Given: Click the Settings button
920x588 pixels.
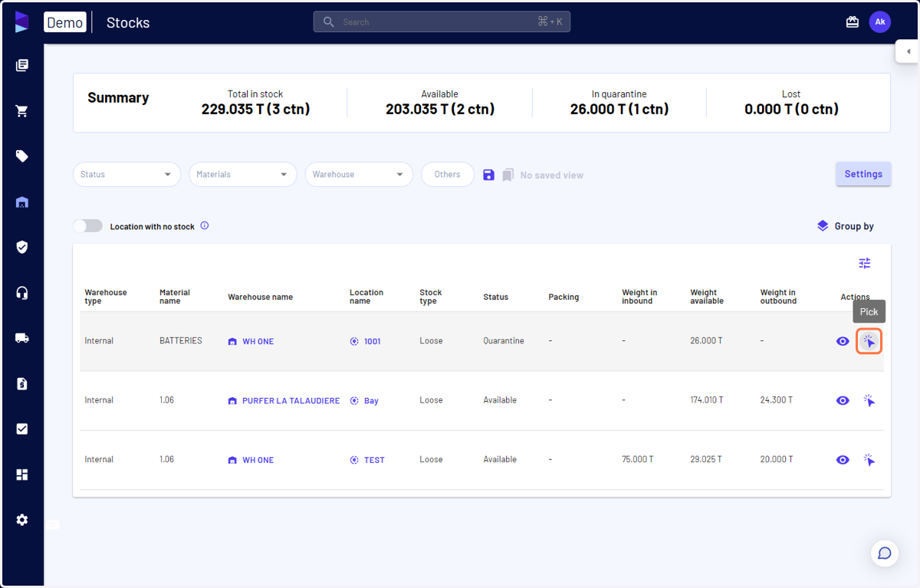Looking at the screenshot, I should (x=863, y=174).
